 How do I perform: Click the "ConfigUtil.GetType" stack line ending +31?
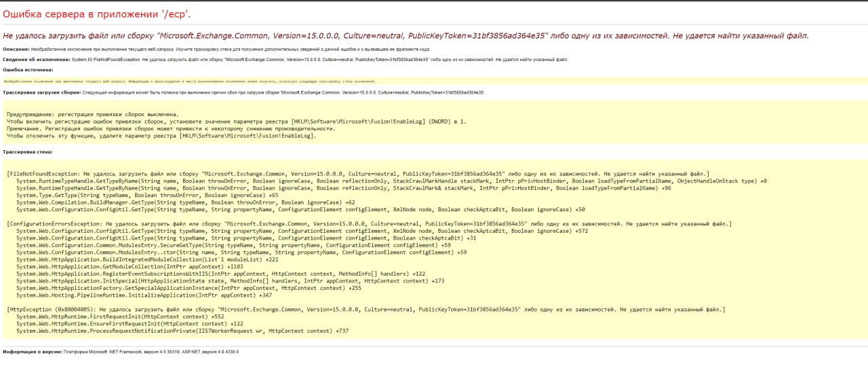pyautogui.click(x=246, y=238)
